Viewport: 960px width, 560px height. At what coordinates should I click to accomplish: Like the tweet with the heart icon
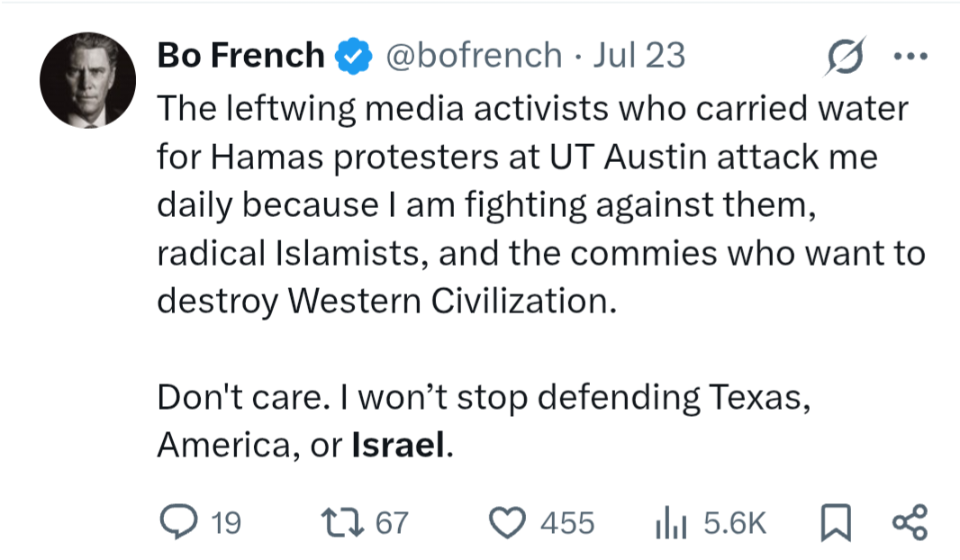pyautogui.click(x=507, y=523)
